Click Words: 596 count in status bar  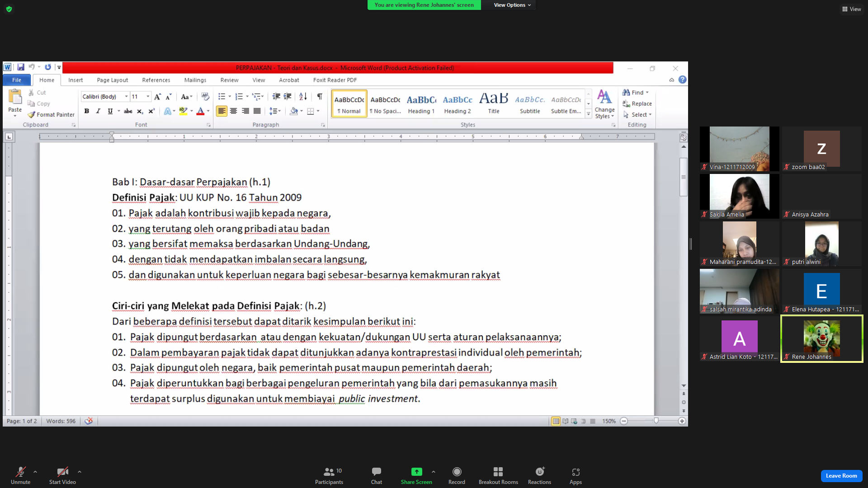61,421
